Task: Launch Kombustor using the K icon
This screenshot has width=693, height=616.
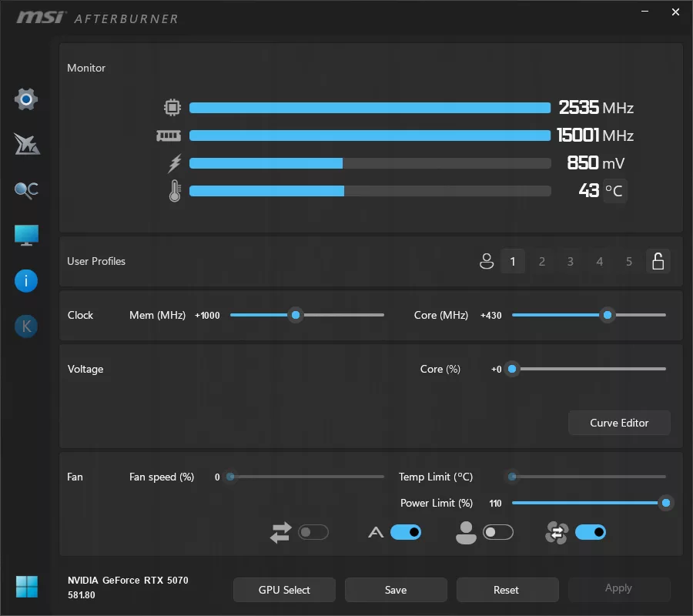Action: coord(26,326)
